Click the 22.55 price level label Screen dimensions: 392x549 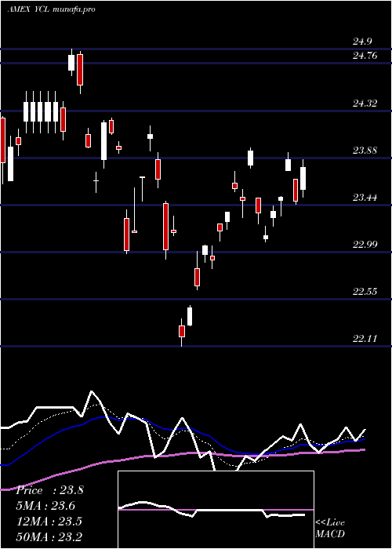coord(365,292)
